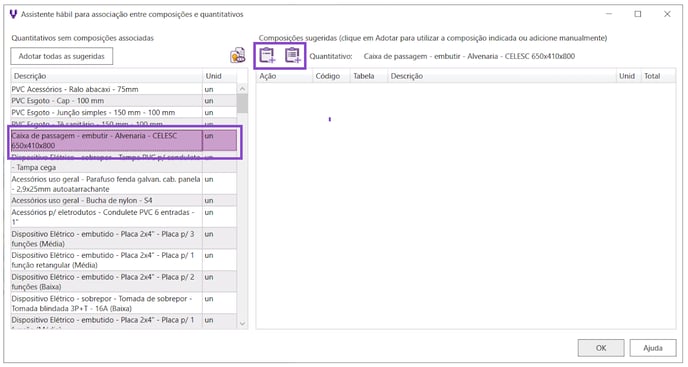The image size is (688, 367).
Task: Select 'PVC Acessórios - Ralo abacaxi - 75mm' row
Action: tap(124, 89)
